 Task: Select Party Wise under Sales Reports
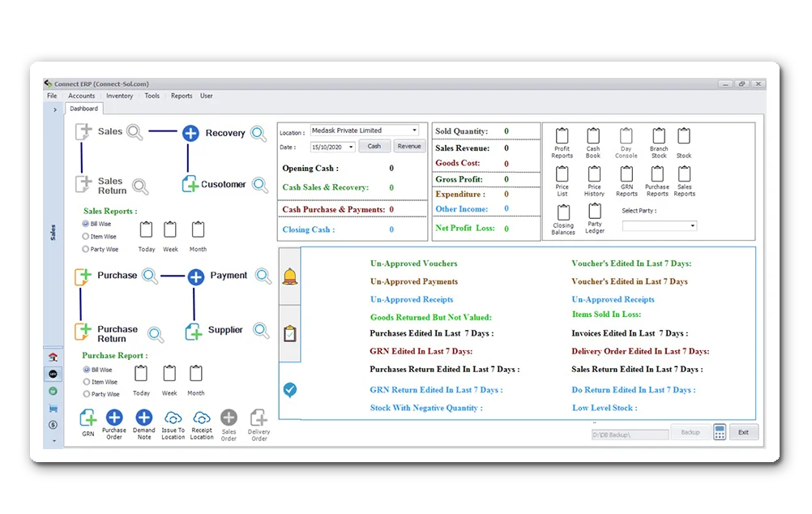pos(85,249)
